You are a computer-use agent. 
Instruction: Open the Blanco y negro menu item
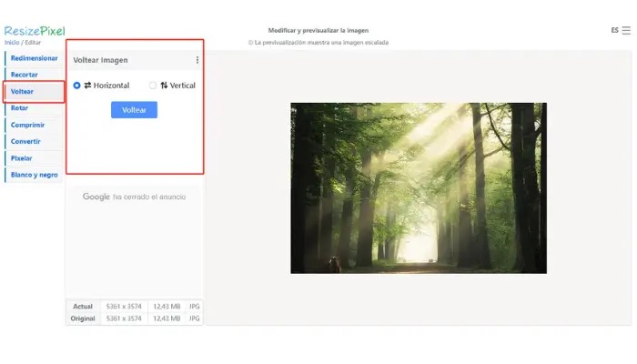[x=34, y=175]
